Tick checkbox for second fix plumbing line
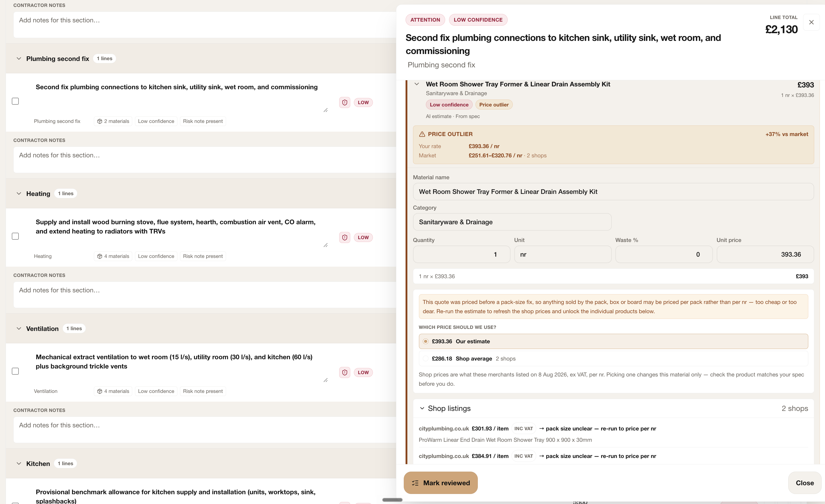 tap(15, 101)
